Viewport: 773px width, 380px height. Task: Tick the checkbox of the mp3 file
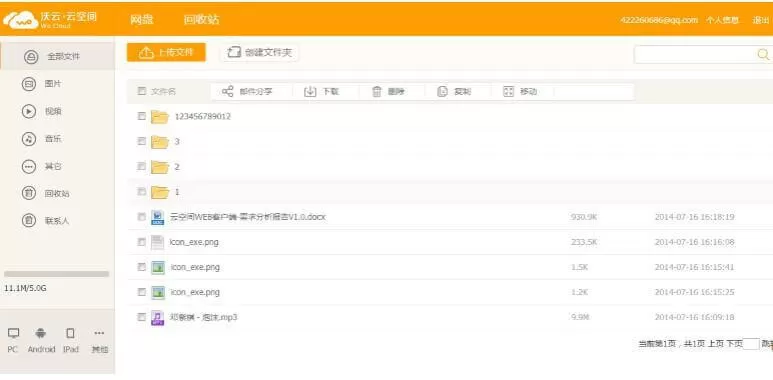point(141,317)
